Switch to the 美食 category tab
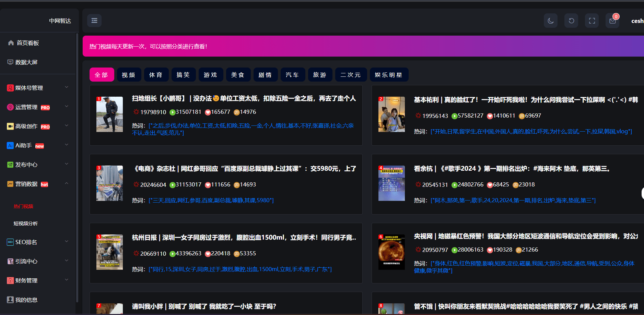Viewport: 644px width, 315px height. (238, 75)
